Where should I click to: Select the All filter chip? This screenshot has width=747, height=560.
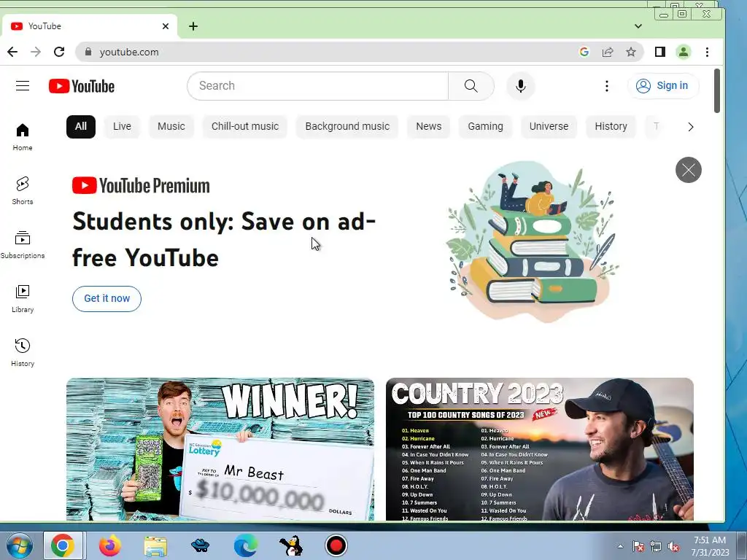pos(81,127)
